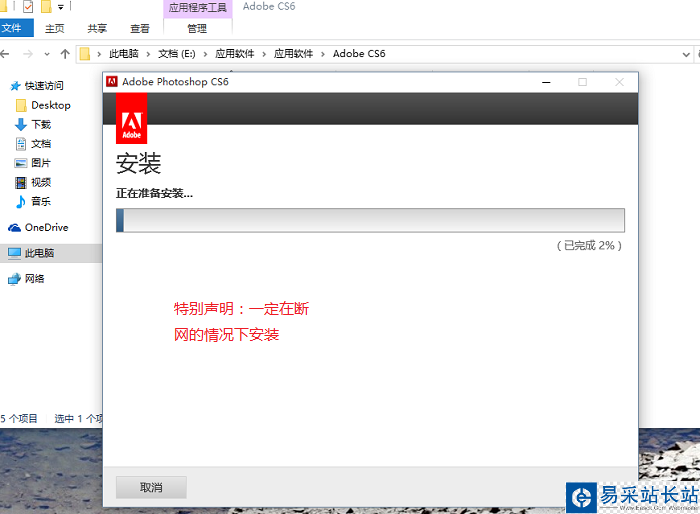Select 快速访问 in navigation pane

tap(44, 86)
